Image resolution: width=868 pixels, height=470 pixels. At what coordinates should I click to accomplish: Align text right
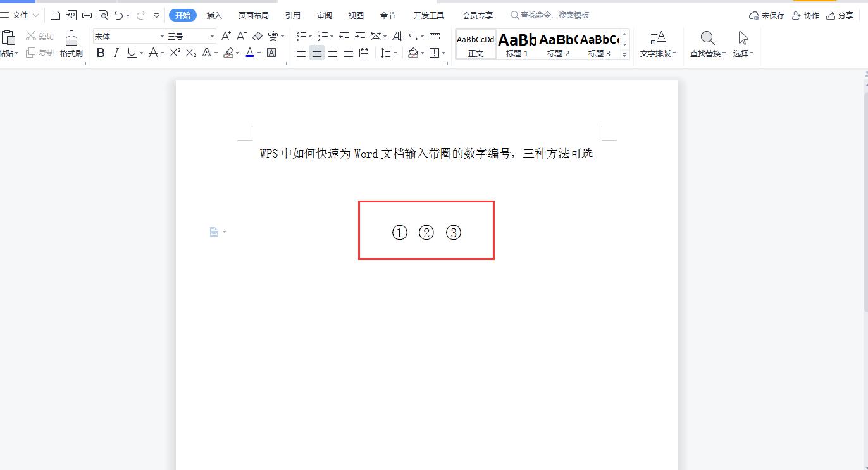pyautogui.click(x=333, y=53)
